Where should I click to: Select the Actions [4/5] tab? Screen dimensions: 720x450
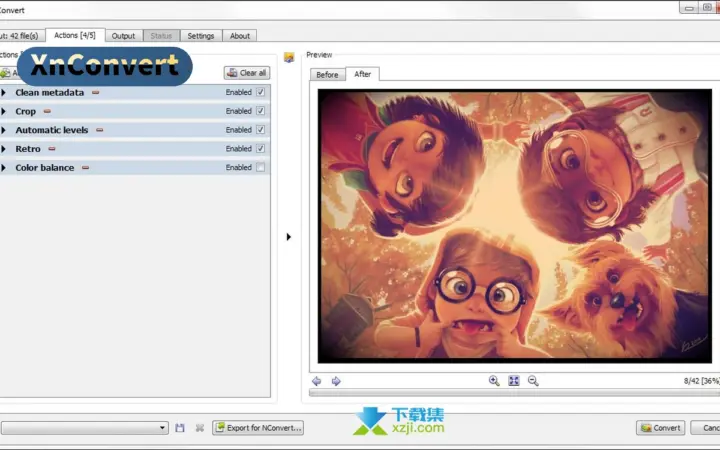(x=75, y=35)
